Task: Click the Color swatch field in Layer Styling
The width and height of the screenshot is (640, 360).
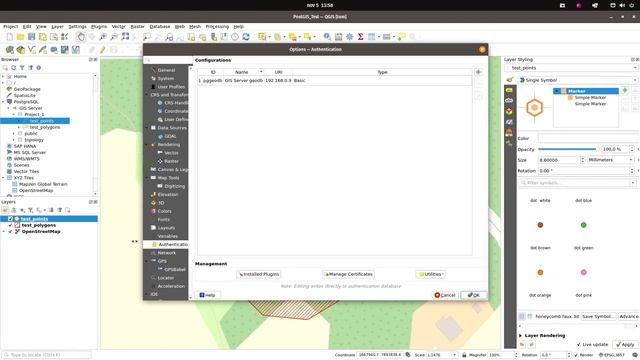Action: point(588,139)
